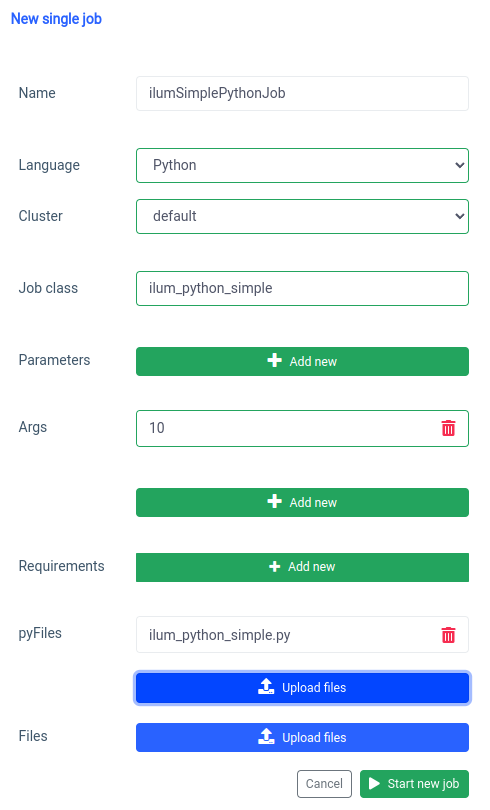Click the upload icon in Files Upload files
The image size is (490, 810).
click(x=266, y=737)
